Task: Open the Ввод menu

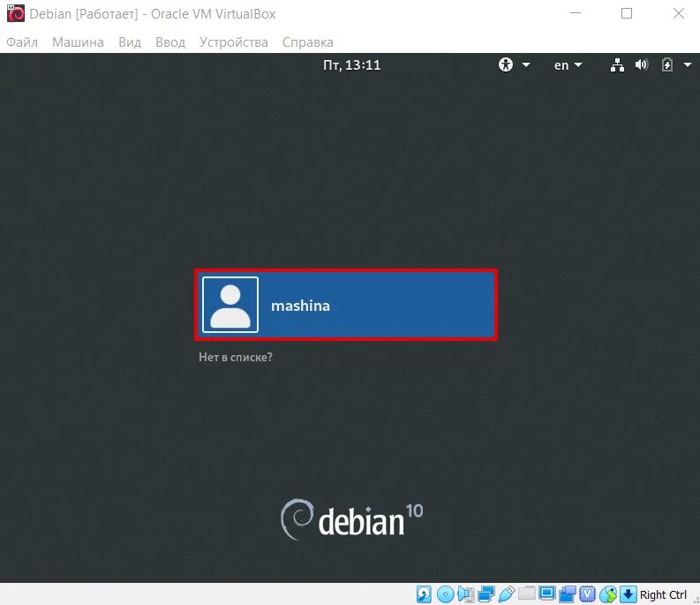Action: [170, 42]
